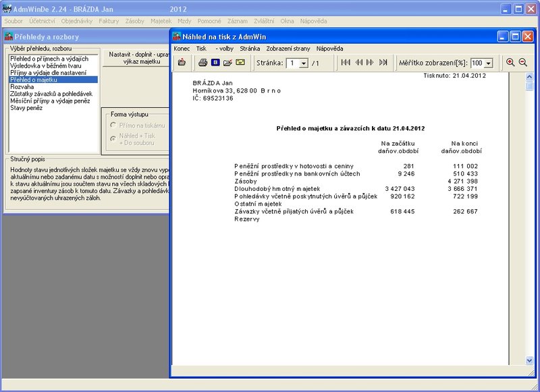This screenshot has height=392, width=540.
Task: Go to previous page arrow icon
Action: coord(359,62)
